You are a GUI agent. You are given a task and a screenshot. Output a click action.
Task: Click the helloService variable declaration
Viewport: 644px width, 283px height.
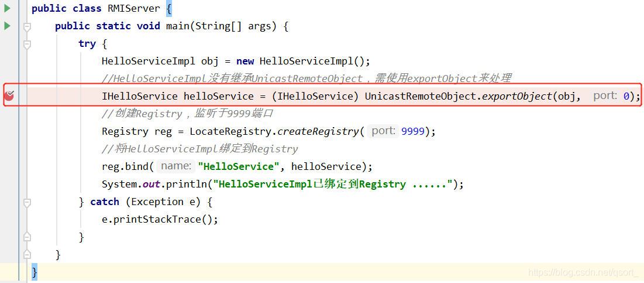point(218,96)
